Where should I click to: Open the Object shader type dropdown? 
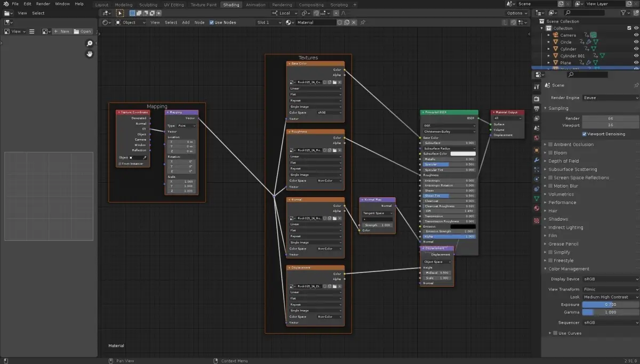click(x=131, y=22)
